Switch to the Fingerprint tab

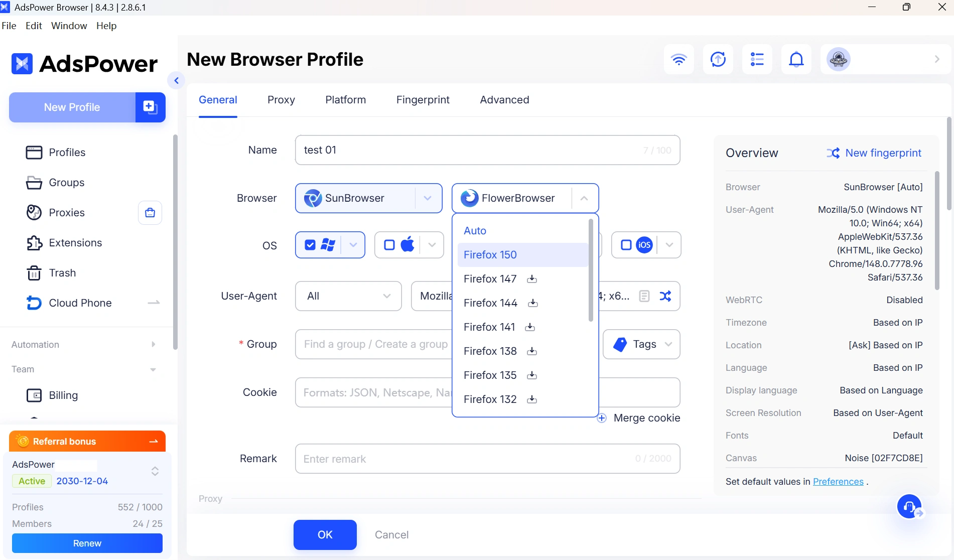click(423, 100)
